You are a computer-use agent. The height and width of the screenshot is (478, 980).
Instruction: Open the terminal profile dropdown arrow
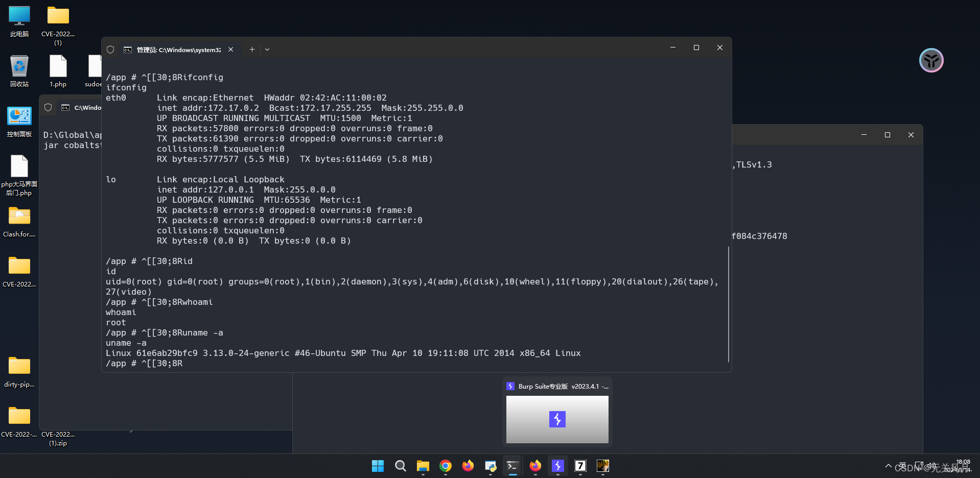pos(267,50)
